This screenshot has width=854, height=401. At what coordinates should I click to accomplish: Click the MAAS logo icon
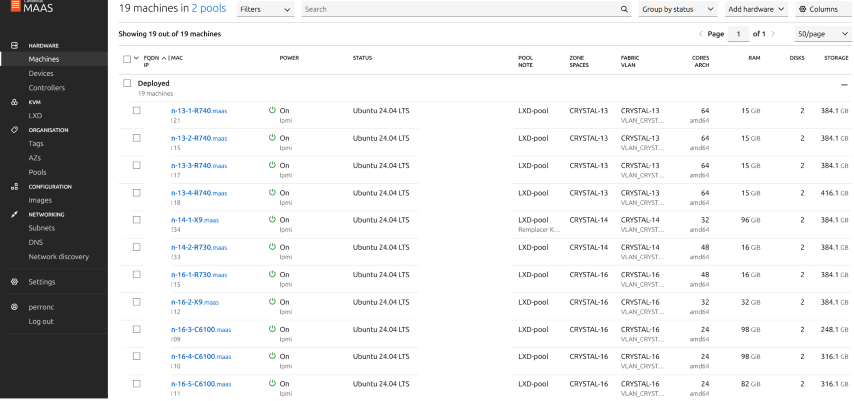15,7
